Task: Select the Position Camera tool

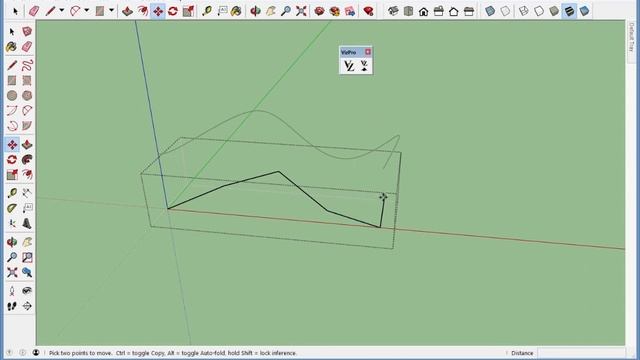Action: [12, 291]
